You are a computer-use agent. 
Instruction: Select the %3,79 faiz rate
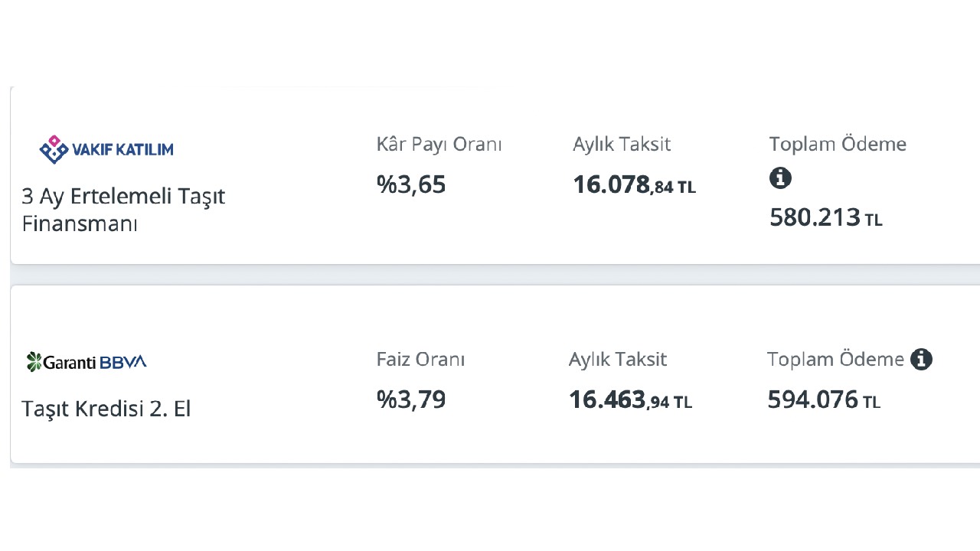coord(411,399)
